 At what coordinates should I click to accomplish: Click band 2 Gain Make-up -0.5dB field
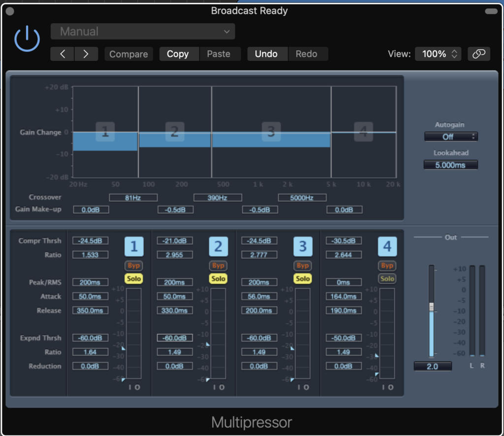tap(176, 210)
